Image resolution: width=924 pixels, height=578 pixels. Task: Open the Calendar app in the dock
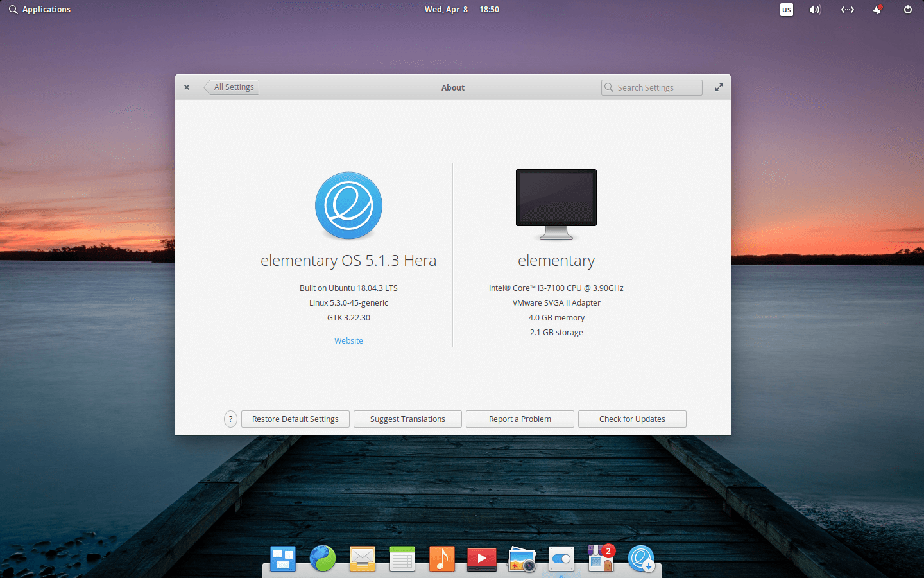[x=402, y=559]
